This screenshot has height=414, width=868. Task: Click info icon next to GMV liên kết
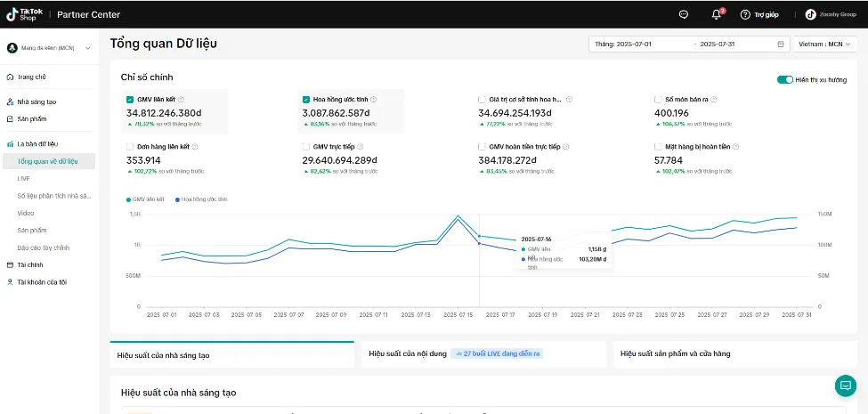pos(181,100)
